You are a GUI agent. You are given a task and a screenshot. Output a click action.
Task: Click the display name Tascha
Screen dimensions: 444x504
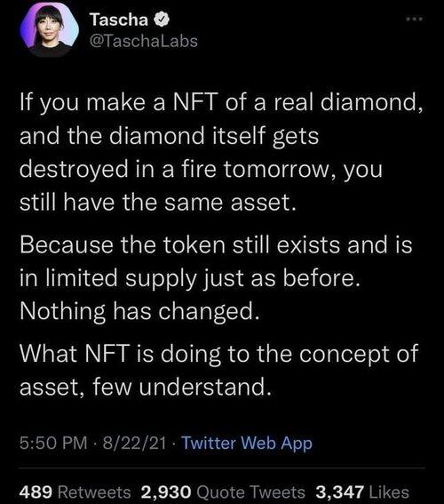tap(118, 20)
